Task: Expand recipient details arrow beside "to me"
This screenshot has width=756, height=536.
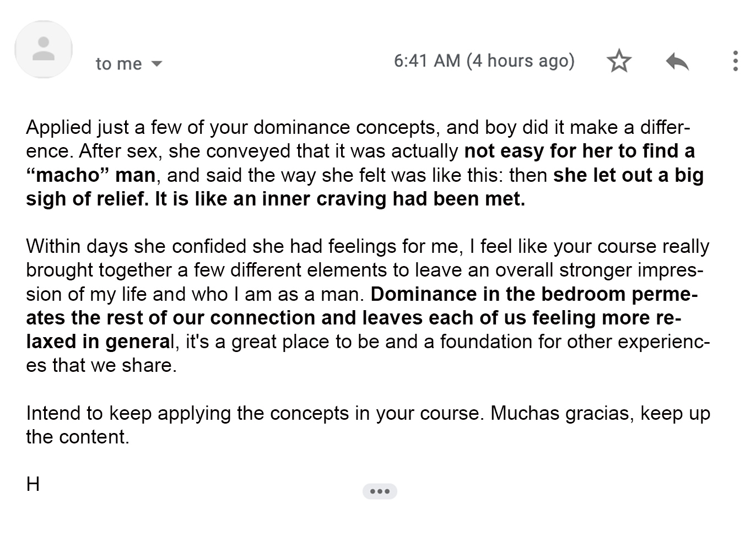Action: (x=156, y=64)
